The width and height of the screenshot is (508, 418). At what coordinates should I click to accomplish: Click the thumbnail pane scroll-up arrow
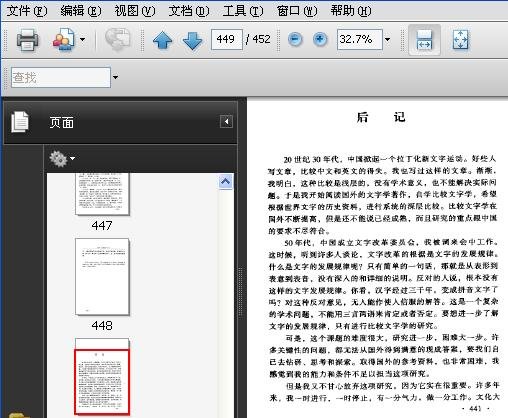pos(226,182)
